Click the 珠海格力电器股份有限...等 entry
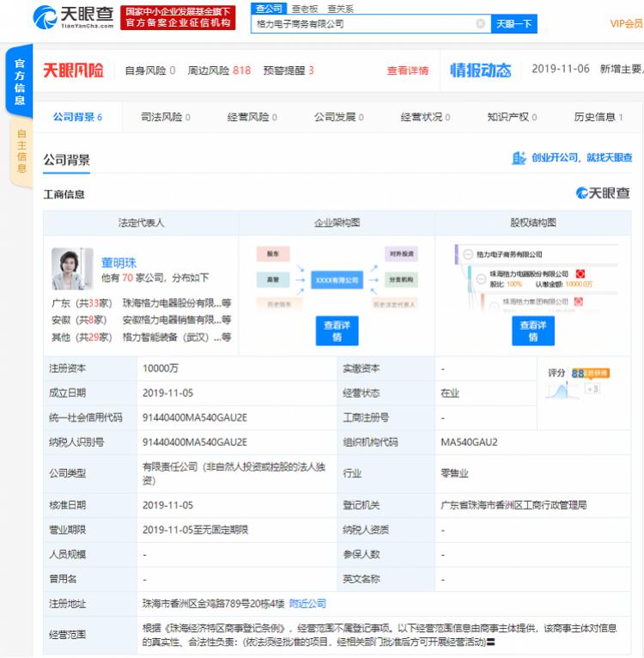The image size is (644, 658). coord(177,303)
